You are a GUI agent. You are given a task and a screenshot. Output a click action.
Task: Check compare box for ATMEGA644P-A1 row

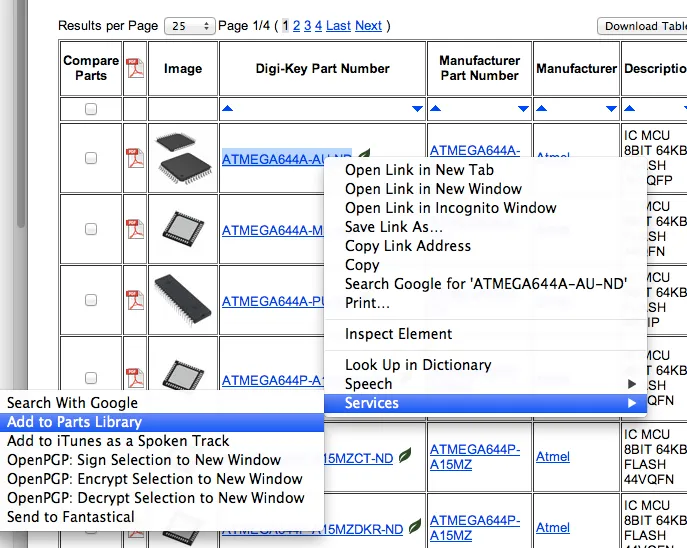[91, 378]
